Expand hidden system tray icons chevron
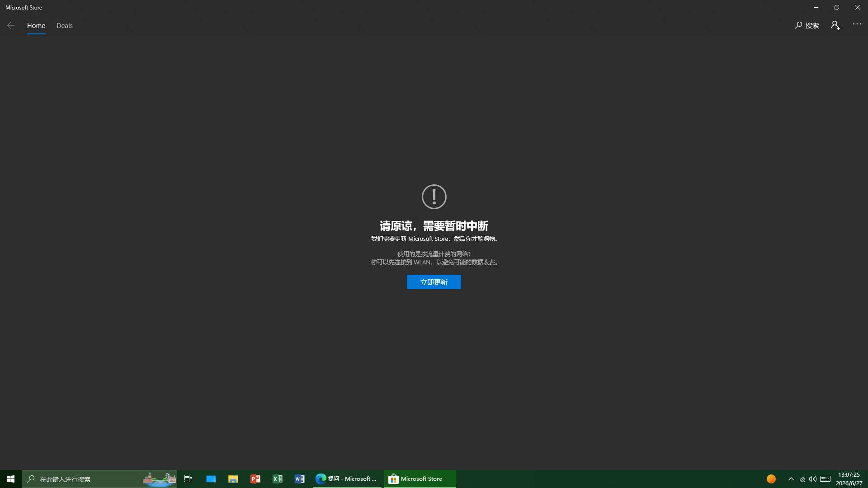 pos(791,479)
